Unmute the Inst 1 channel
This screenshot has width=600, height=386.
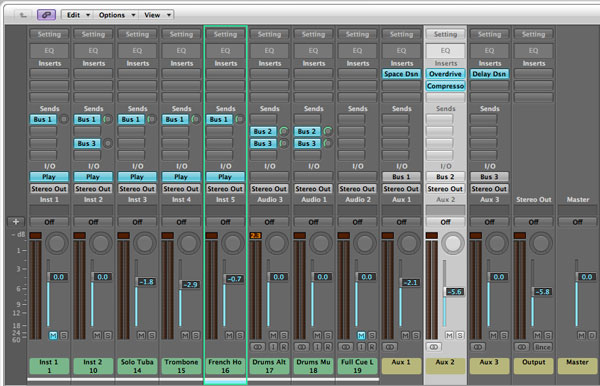click(x=53, y=336)
